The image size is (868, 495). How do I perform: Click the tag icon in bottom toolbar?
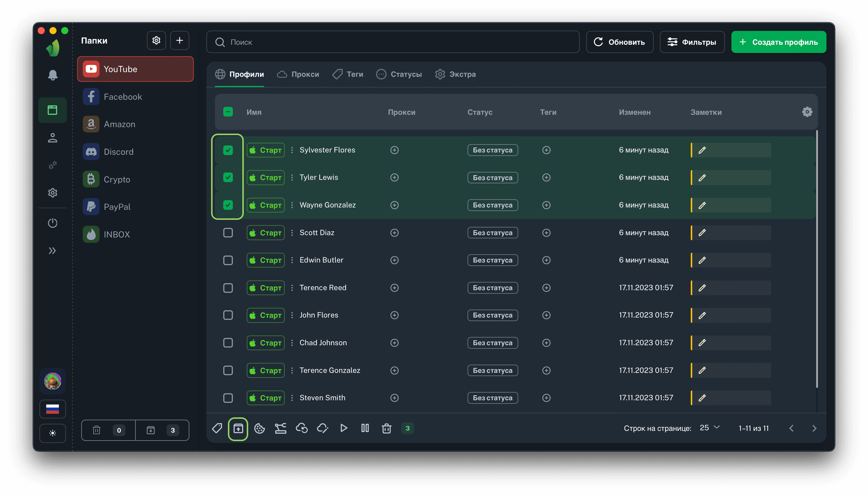[x=217, y=428]
